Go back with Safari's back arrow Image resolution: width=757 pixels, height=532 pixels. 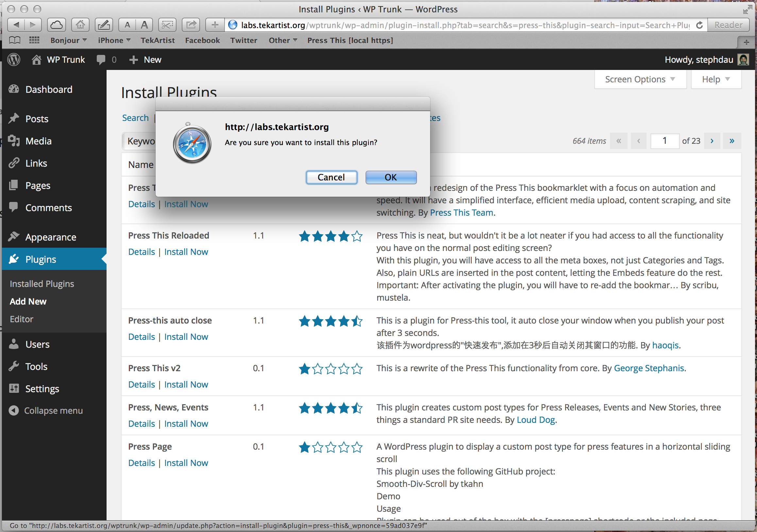16,25
